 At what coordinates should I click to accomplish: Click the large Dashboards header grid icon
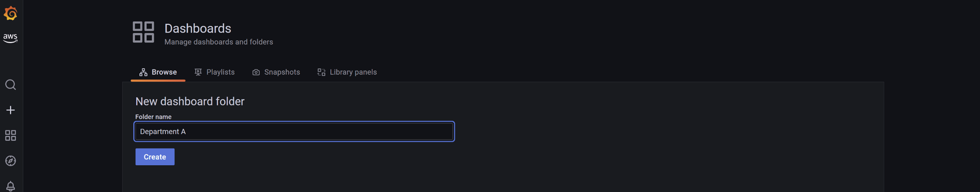click(x=143, y=32)
